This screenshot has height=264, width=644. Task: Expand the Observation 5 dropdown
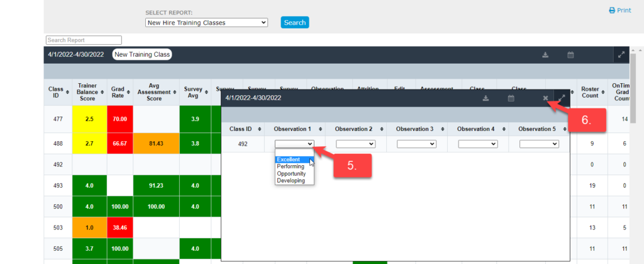(x=539, y=144)
